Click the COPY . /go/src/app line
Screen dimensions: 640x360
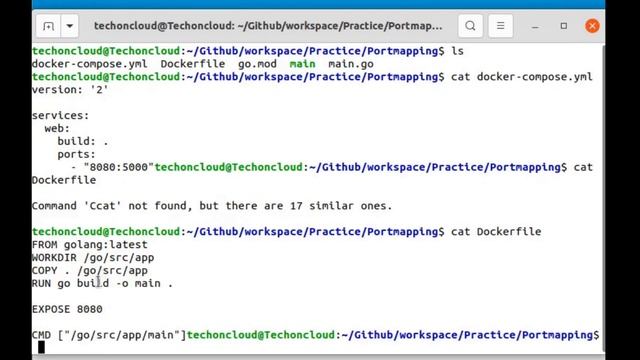click(90, 271)
